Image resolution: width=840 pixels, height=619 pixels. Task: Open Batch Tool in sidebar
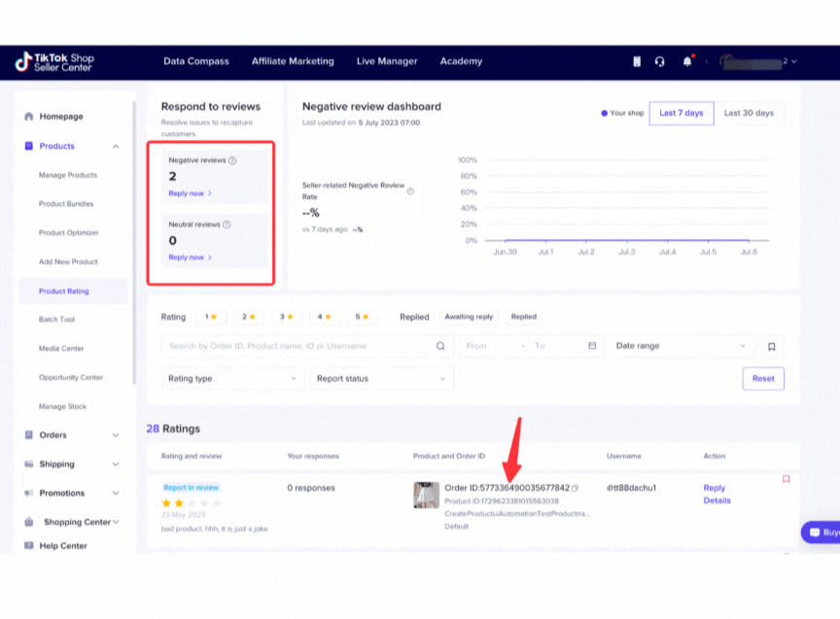pos(56,320)
